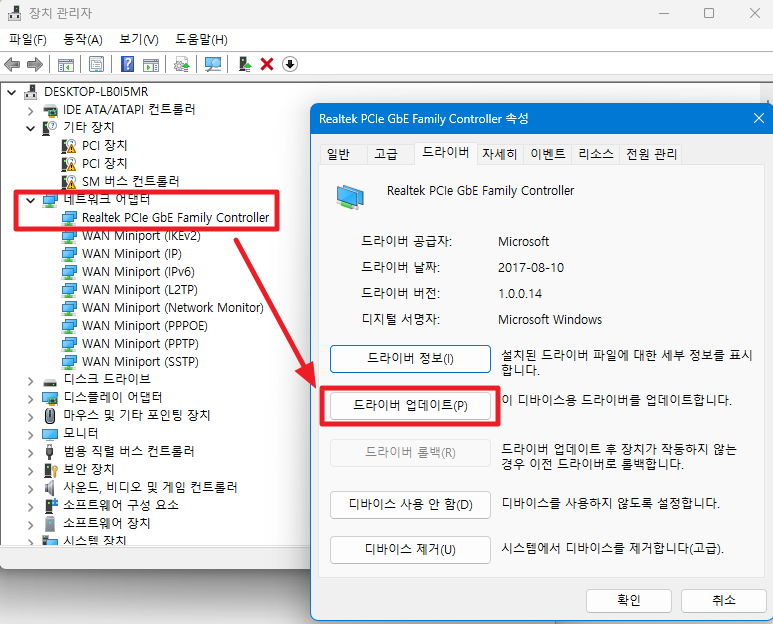
Task: Switch to the 리소스 tab
Action: click(596, 154)
